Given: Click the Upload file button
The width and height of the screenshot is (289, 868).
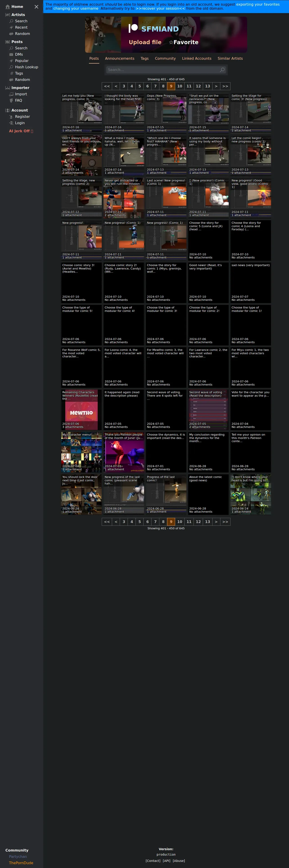Looking at the screenshot, I should (145, 42).
